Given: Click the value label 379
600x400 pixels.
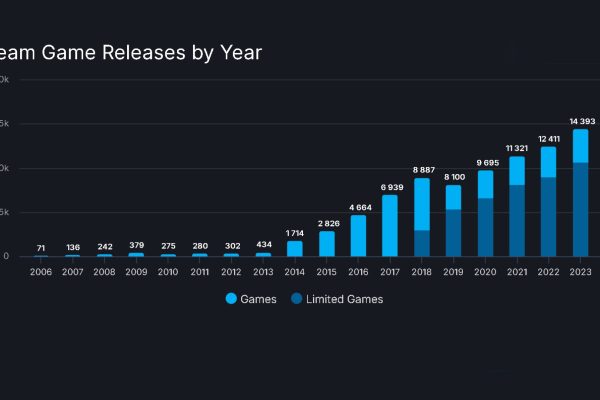Looking at the screenshot, I should point(137,245).
